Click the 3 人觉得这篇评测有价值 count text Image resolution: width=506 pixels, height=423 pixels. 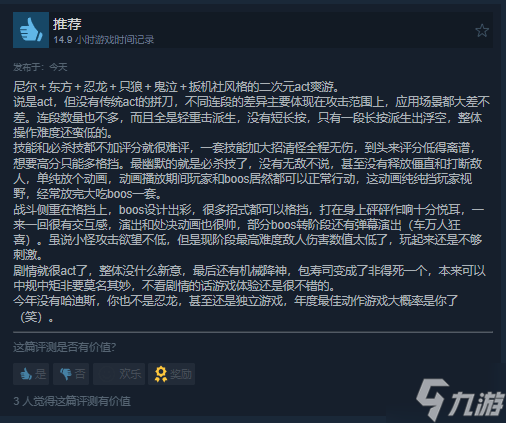72,401
